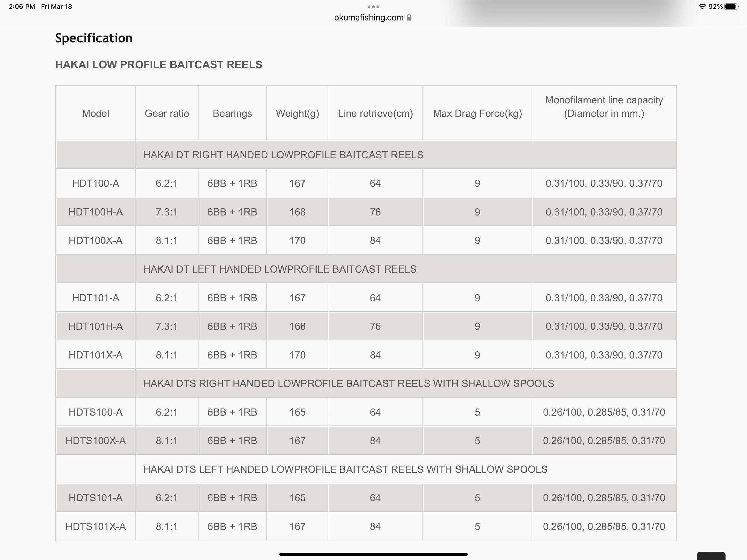Select the HAKAI DT RIGHT HANDED section row

(x=366, y=155)
